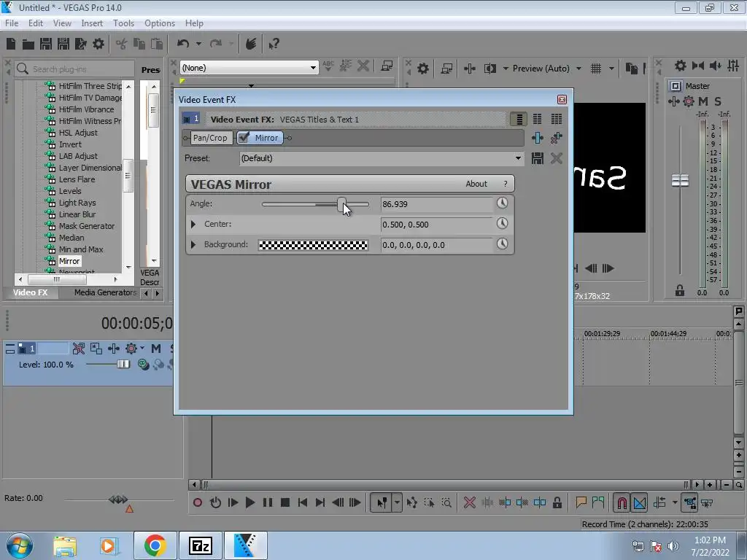Screen dimensions: 747x560
Task: Animate the Angle parameter clock icon
Action: point(502,203)
